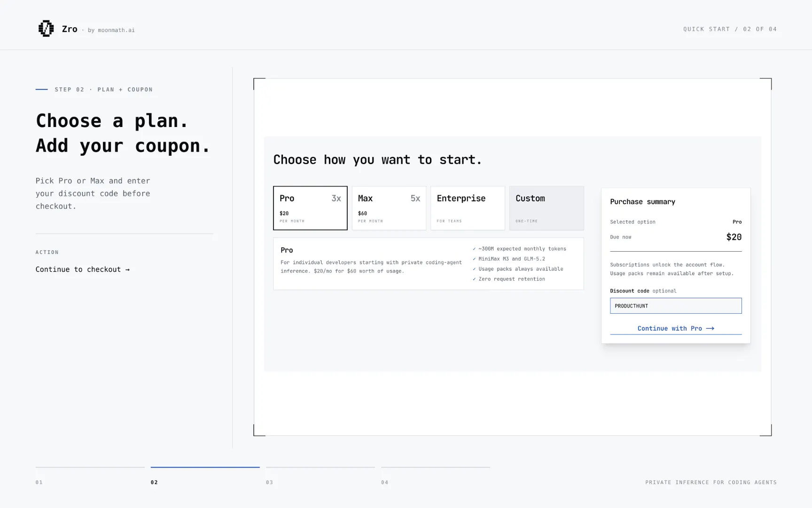Click the Quick Start 02 of 04 label
Image resolution: width=812 pixels, height=508 pixels.
[x=730, y=29]
